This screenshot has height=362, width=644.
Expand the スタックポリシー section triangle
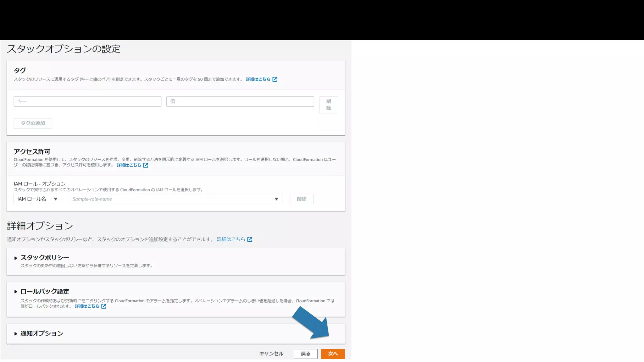(x=16, y=258)
